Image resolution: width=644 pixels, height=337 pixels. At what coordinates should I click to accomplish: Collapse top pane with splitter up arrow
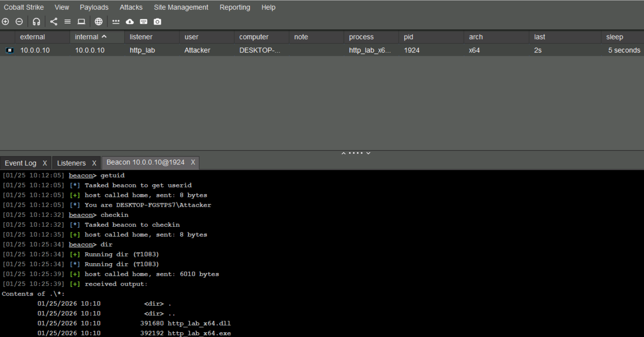pyautogui.click(x=344, y=153)
